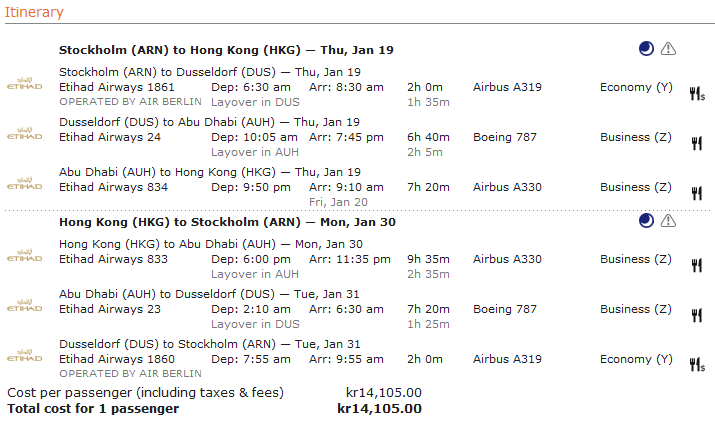Screen dimensions: 715x421
Task: Click the paid meal icon for Etihad flight 1860
Action: click(x=697, y=366)
